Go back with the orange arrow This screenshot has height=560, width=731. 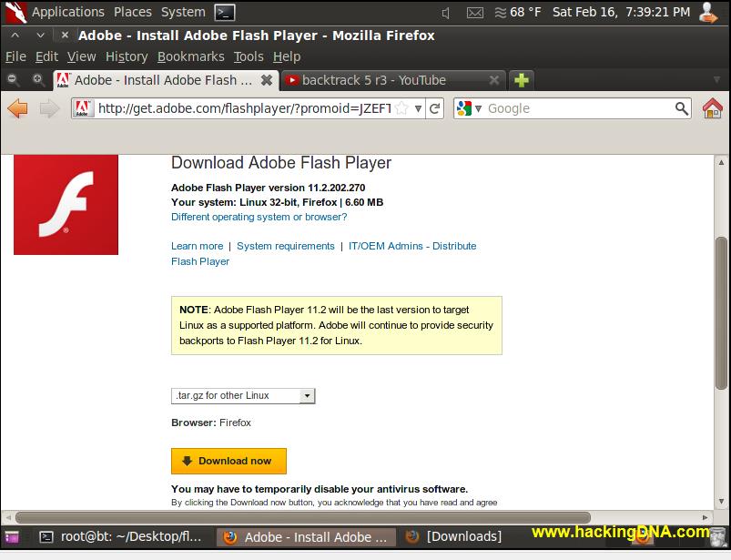click(17, 108)
